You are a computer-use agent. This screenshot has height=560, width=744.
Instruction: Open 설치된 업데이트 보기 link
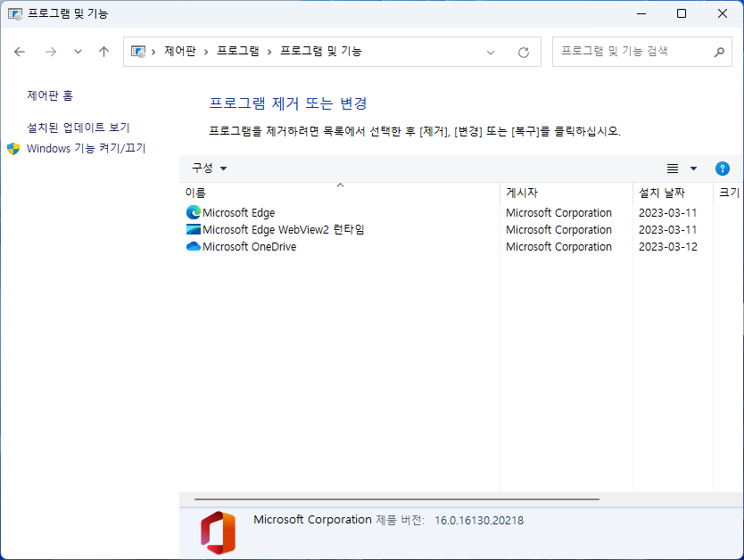(79, 128)
